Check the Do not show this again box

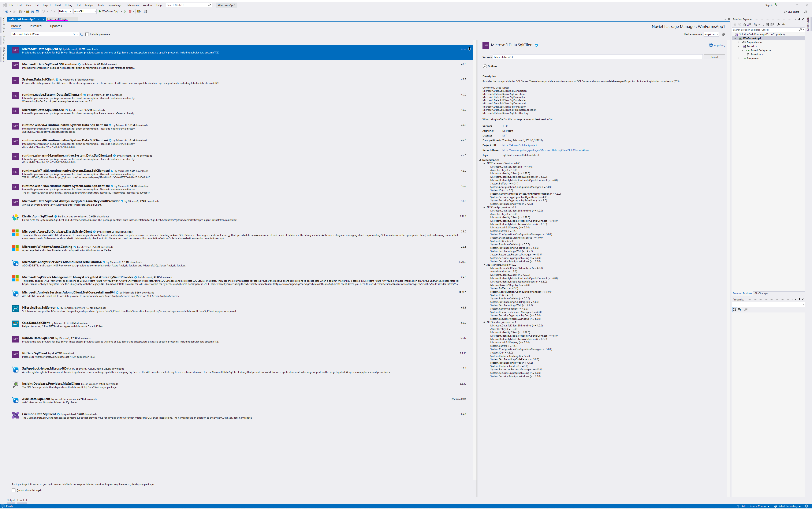click(14, 490)
